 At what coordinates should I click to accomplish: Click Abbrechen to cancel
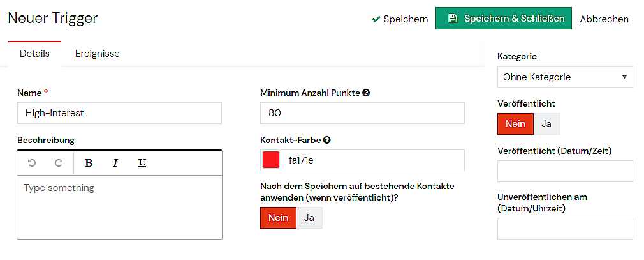tap(604, 19)
